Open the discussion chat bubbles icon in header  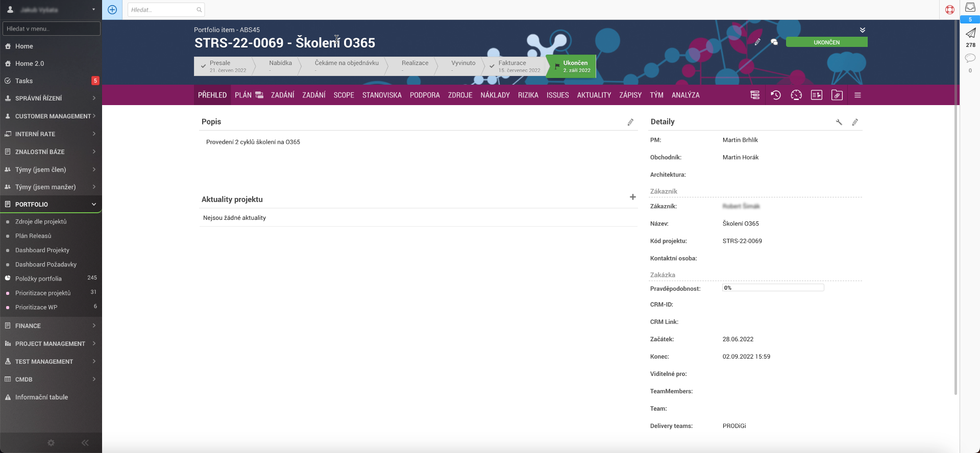click(774, 42)
